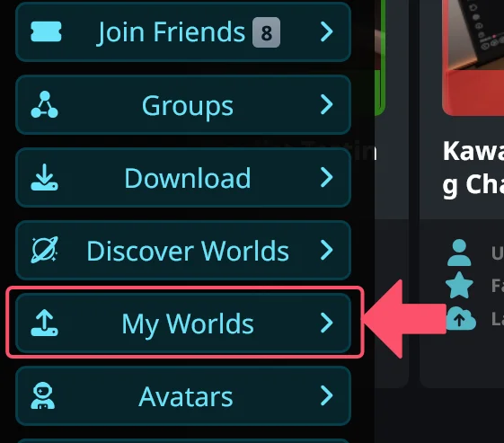Click the upload icon beside My Worlds
Image resolution: width=504 pixels, height=443 pixels.
click(44, 323)
